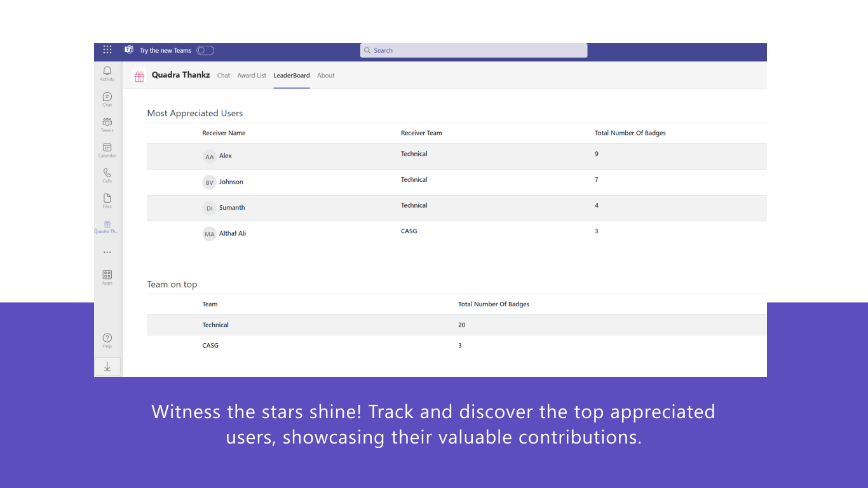Switch to the About tab
The image size is (868, 488).
point(326,76)
